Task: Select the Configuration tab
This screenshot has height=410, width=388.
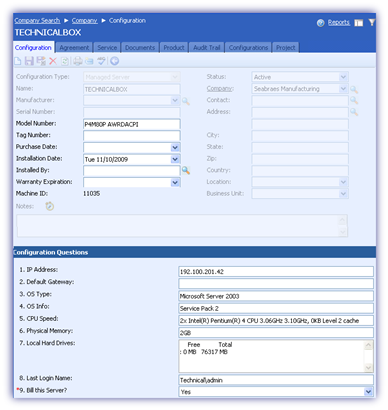Action: (x=33, y=48)
